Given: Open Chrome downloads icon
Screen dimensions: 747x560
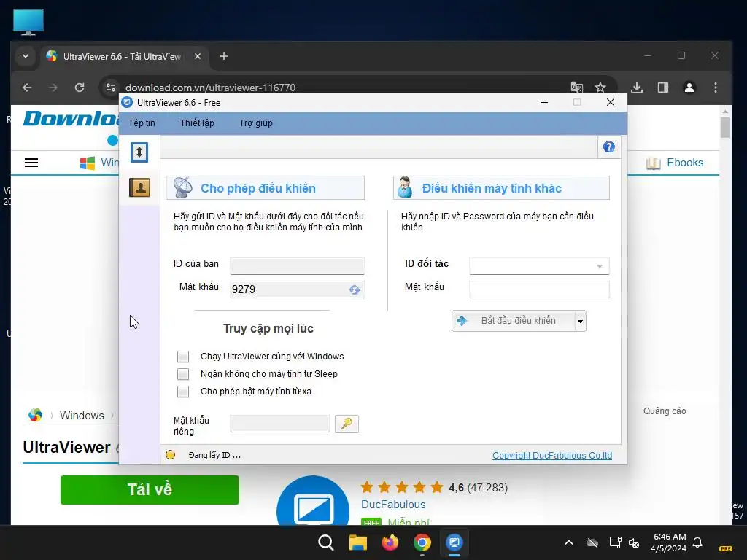Looking at the screenshot, I should (637, 87).
